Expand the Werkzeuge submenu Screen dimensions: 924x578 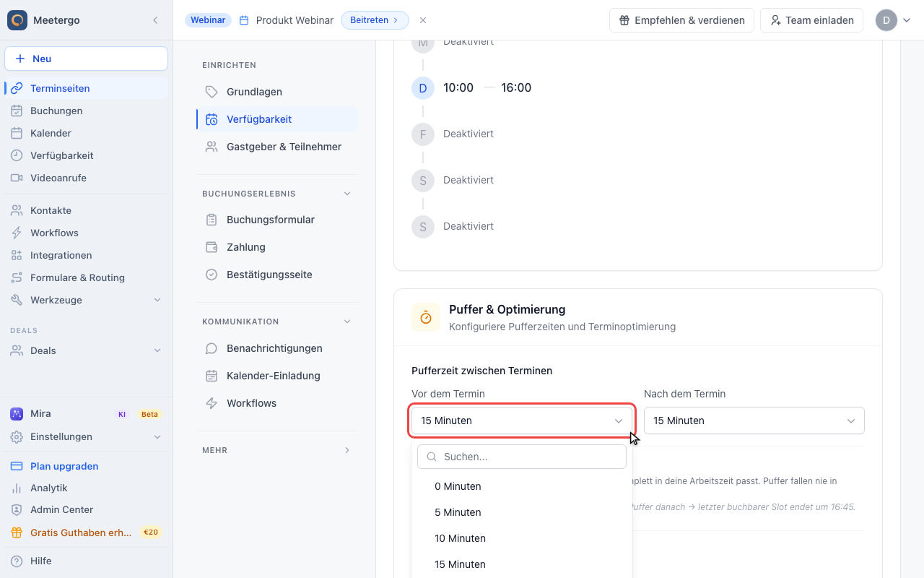(x=157, y=300)
